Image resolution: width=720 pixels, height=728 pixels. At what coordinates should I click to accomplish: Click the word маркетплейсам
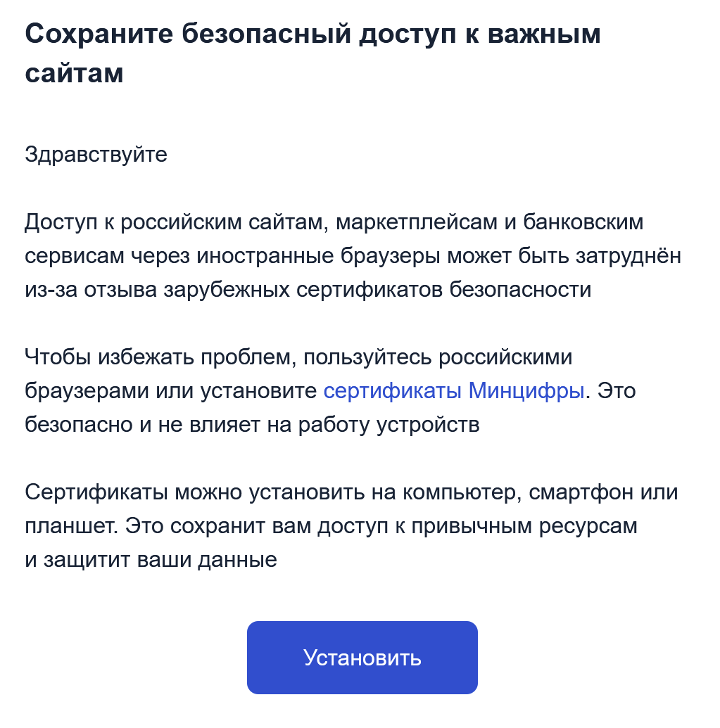(417, 222)
